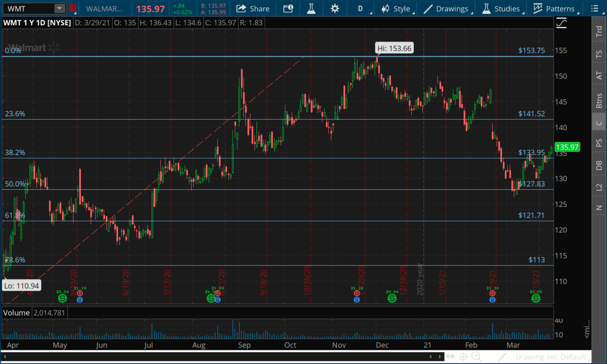Select the $141.52 Fibonacci level label
Image resolution: width=607 pixels, height=364 pixels.
click(x=532, y=114)
